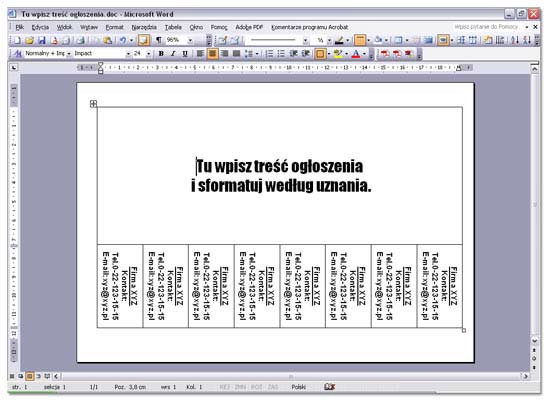Open the font name dropdown showing Impact
Screen dimensions: 548x400
(x=102, y=53)
